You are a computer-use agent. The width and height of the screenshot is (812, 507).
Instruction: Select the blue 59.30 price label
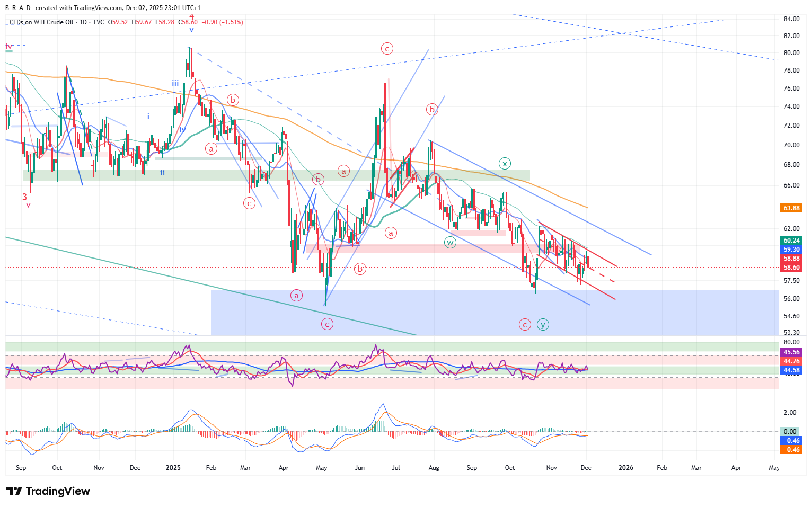791,250
